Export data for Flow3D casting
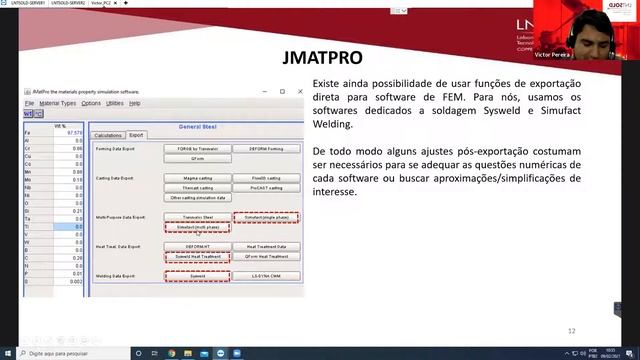Viewport: 640px width, 360px height. pos(266,178)
